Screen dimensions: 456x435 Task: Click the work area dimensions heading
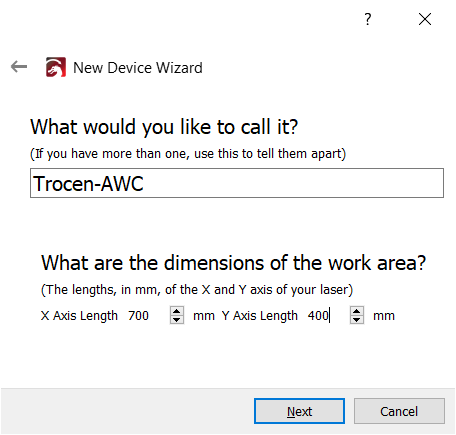pos(233,263)
